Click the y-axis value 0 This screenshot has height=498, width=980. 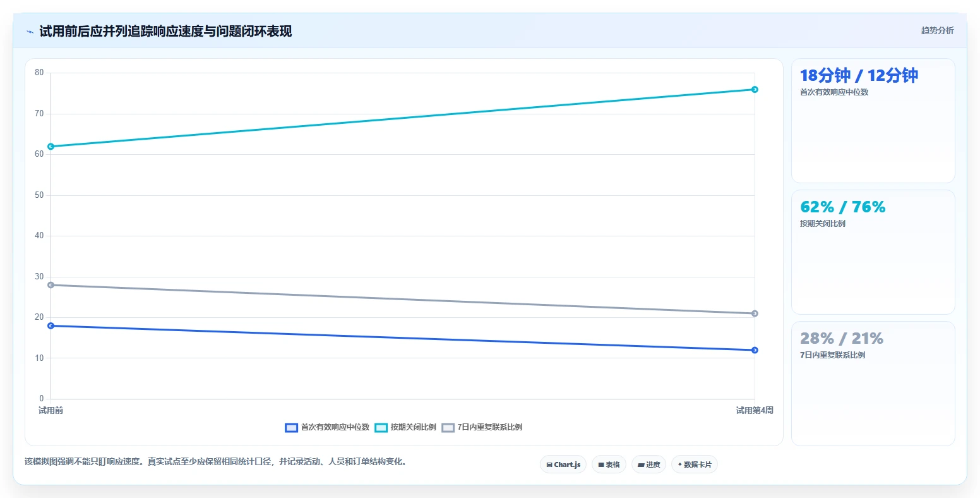point(42,399)
